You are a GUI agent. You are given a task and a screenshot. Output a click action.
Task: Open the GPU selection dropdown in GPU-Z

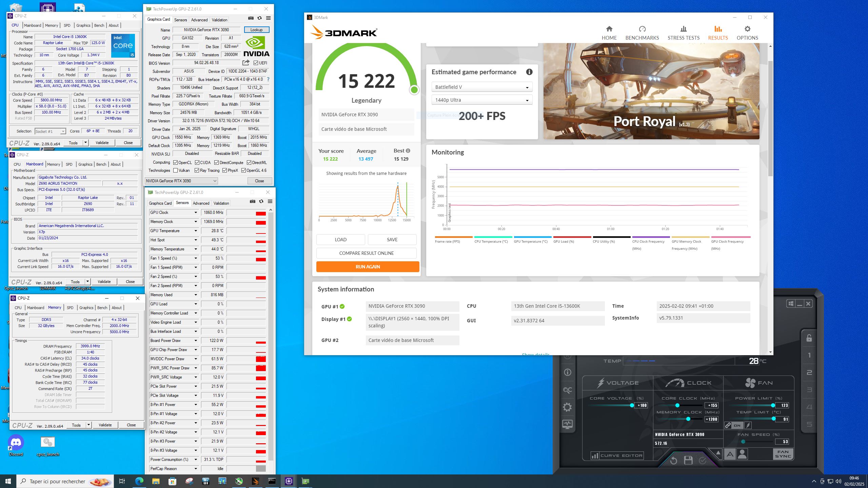click(181, 181)
